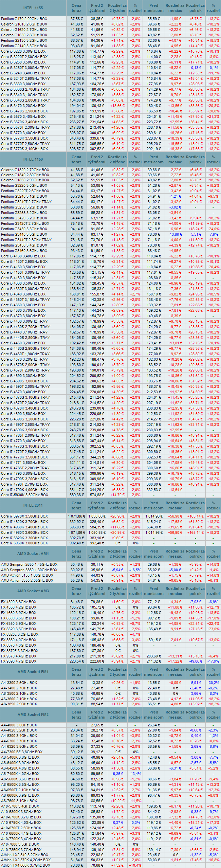This screenshot has width=221, height=868.
Task: Select the Core i5 3570K 3,40GHz BOX row name
Action: pos(24,122)
